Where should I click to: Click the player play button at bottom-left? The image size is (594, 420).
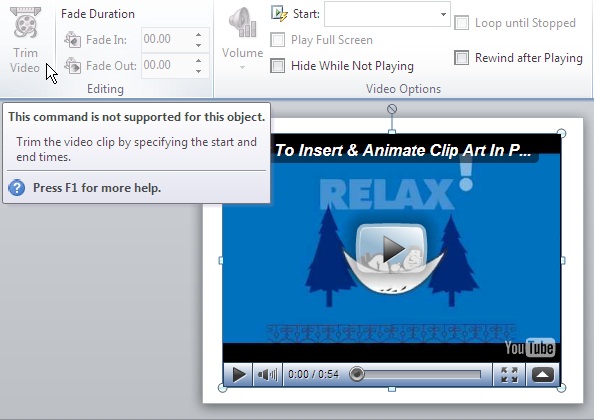[x=238, y=375]
